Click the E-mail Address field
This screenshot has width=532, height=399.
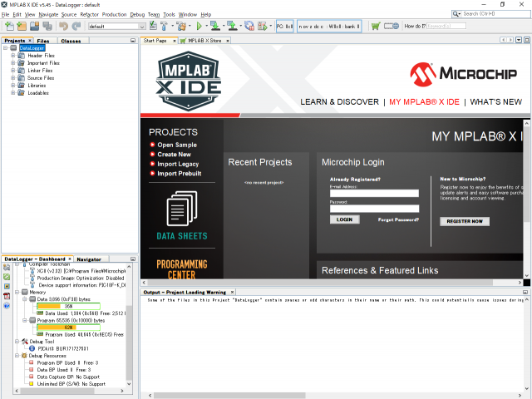[x=374, y=193]
